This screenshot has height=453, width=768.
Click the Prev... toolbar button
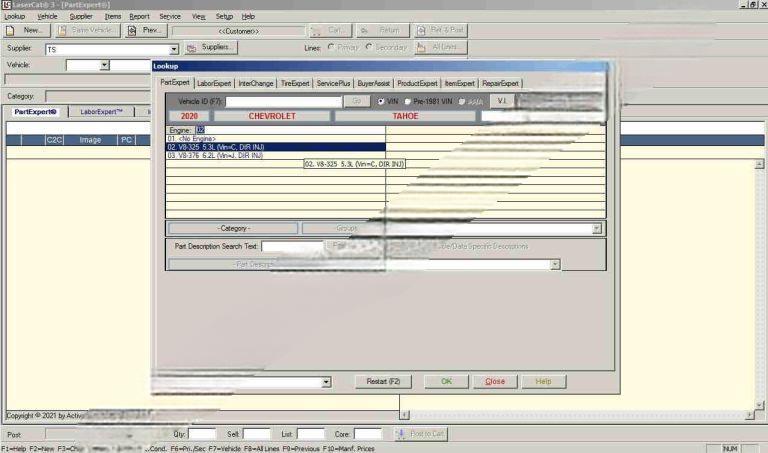(146, 30)
